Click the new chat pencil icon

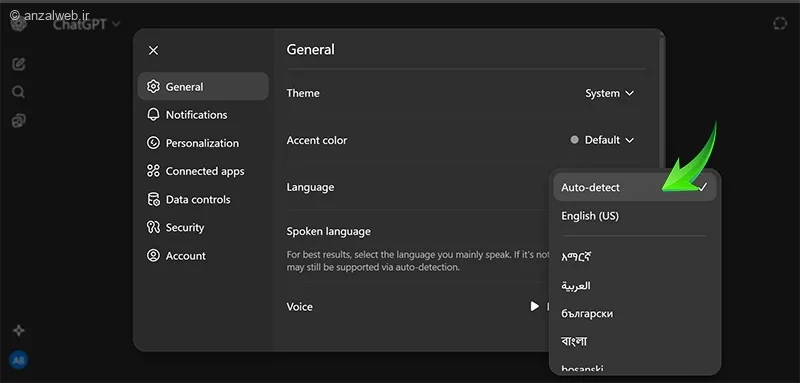click(x=19, y=64)
